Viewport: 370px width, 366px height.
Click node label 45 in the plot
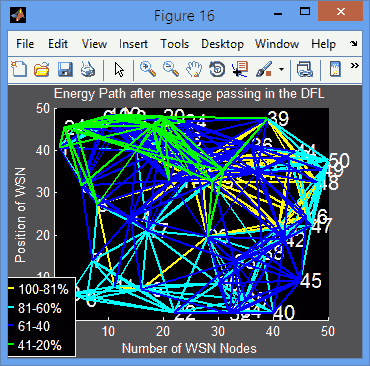point(311,281)
